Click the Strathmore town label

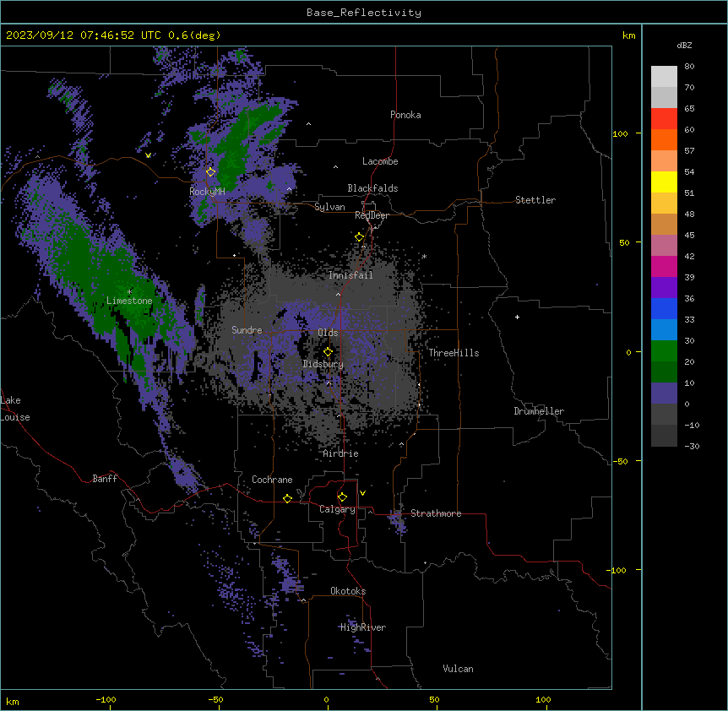[x=436, y=513]
